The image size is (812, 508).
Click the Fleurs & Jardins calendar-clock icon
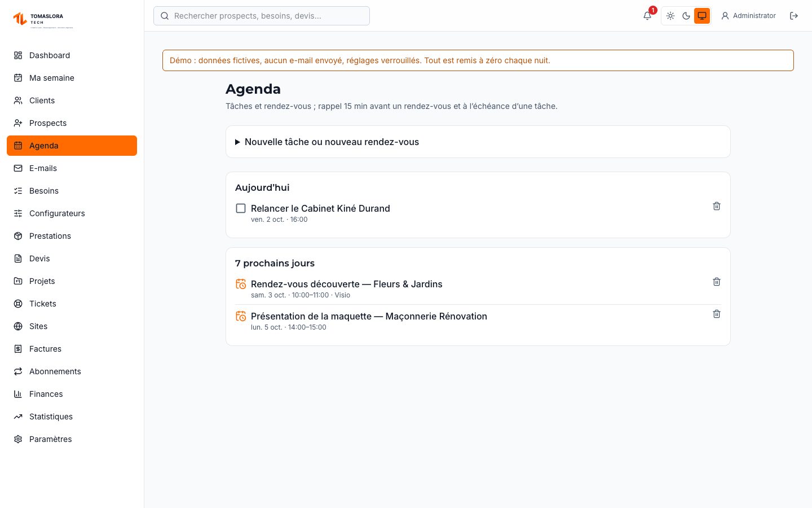point(241,284)
